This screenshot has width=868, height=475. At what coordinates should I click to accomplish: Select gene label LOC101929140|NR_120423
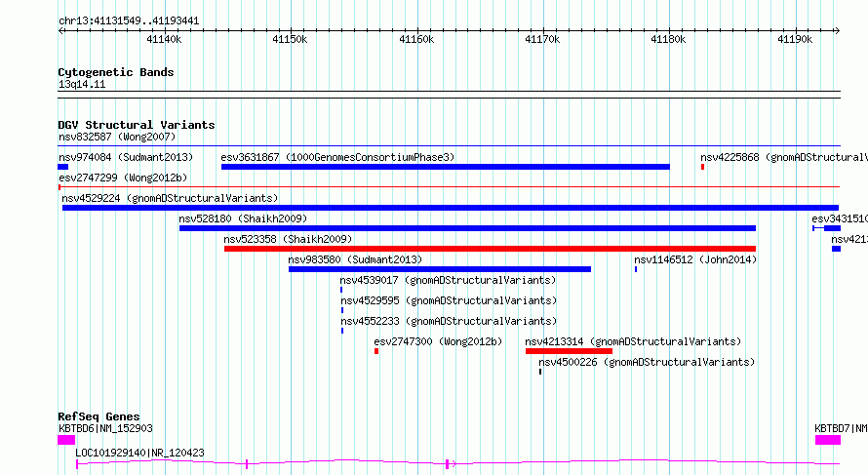(140, 453)
